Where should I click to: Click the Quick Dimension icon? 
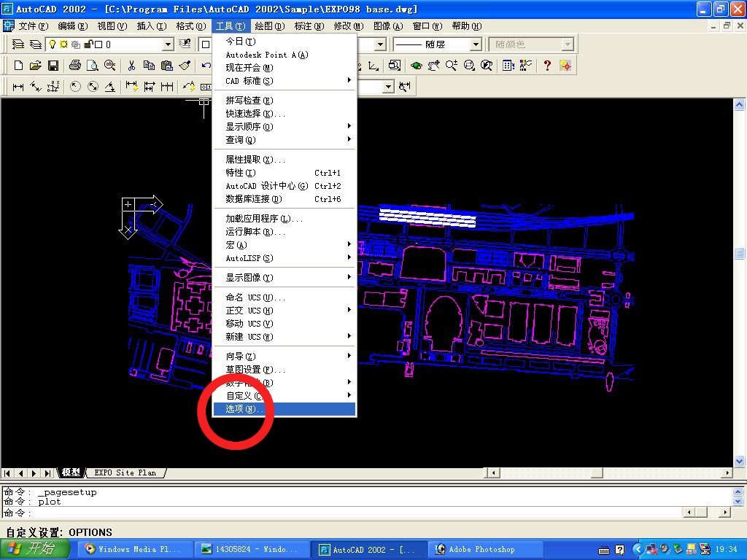click(x=131, y=87)
